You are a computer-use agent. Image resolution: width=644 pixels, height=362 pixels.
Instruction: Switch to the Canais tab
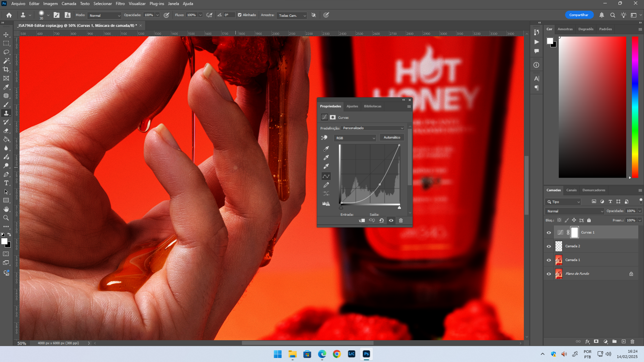click(x=571, y=190)
